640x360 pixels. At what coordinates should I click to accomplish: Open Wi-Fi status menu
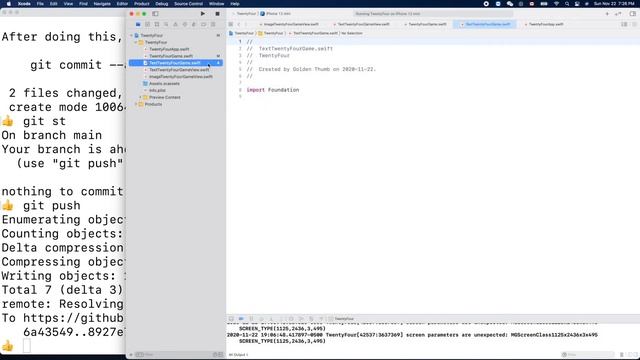(x=556, y=4)
